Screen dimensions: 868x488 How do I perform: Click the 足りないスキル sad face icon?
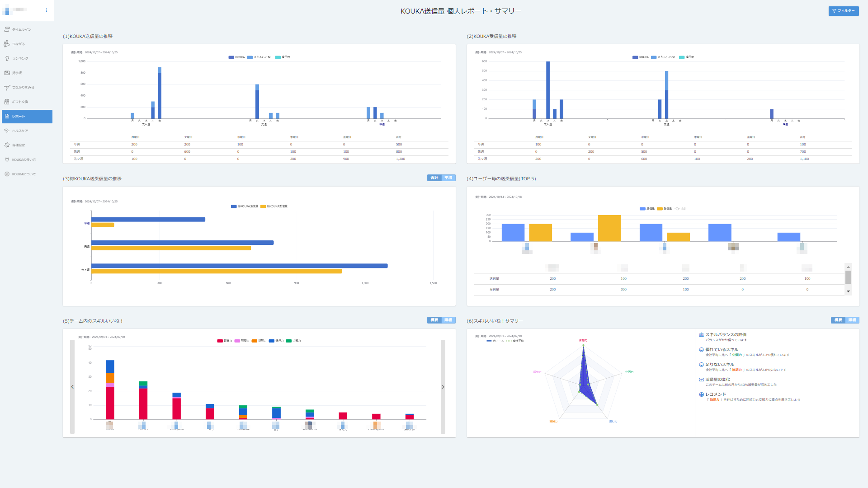point(701,365)
